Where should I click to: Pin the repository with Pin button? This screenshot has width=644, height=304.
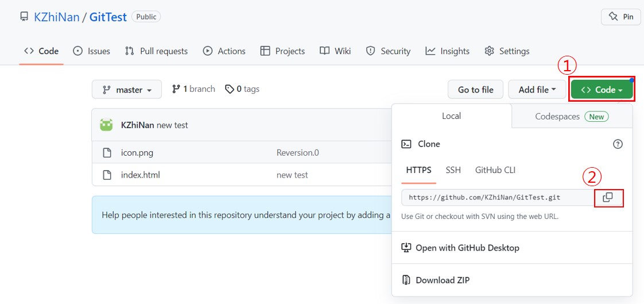tap(620, 17)
